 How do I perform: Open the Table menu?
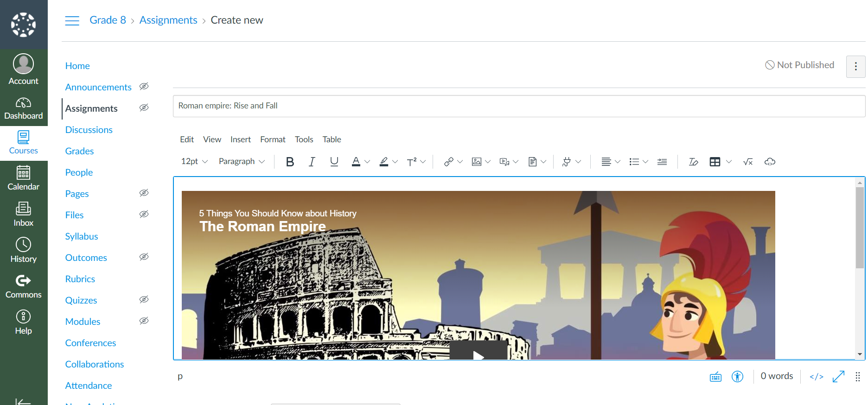(332, 139)
